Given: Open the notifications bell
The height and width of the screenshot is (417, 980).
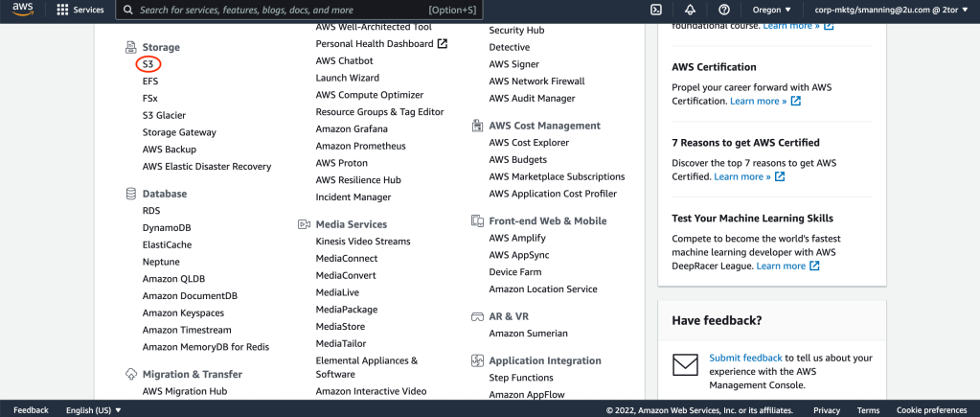Looking at the screenshot, I should point(691,10).
